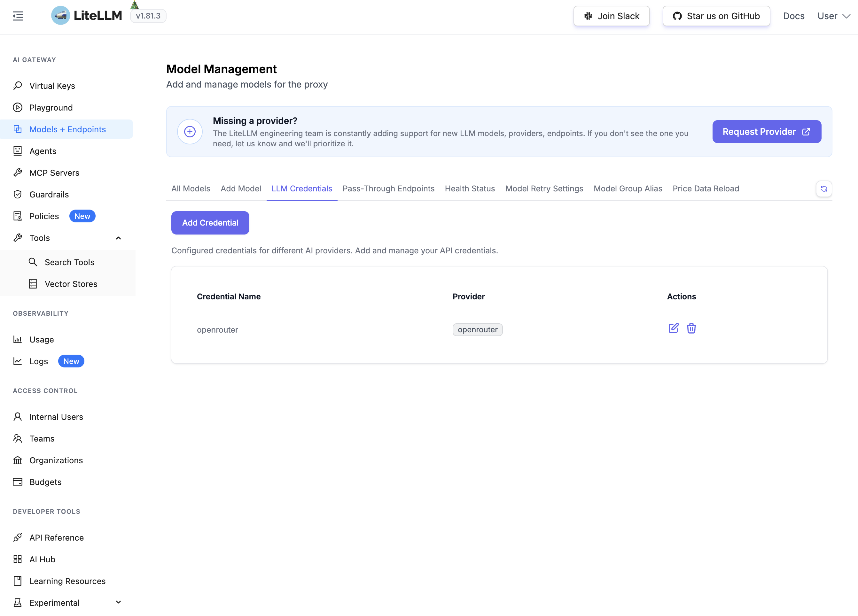The height and width of the screenshot is (616, 858).
Task: Go to MCP Servers section
Action: (54, 173)
